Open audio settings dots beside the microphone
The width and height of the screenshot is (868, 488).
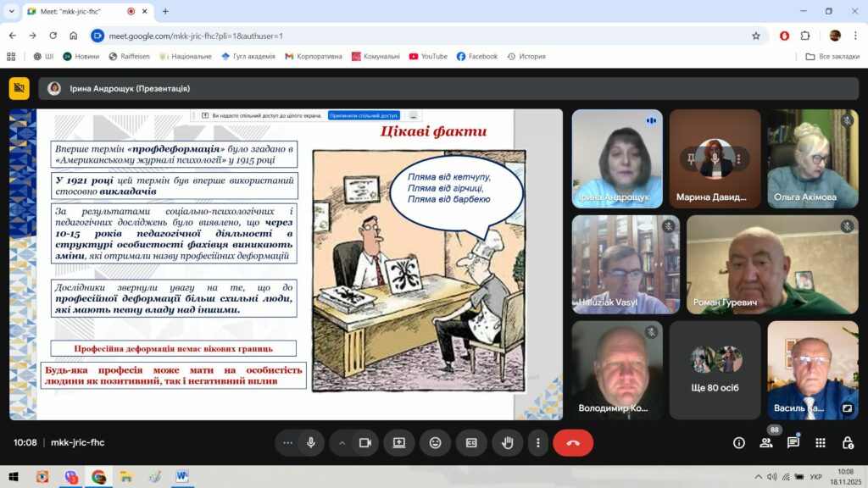point(288,442)
